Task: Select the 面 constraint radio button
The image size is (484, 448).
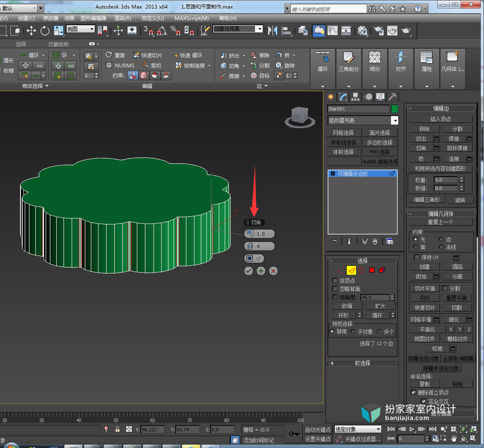Action: tap(415, 247)
